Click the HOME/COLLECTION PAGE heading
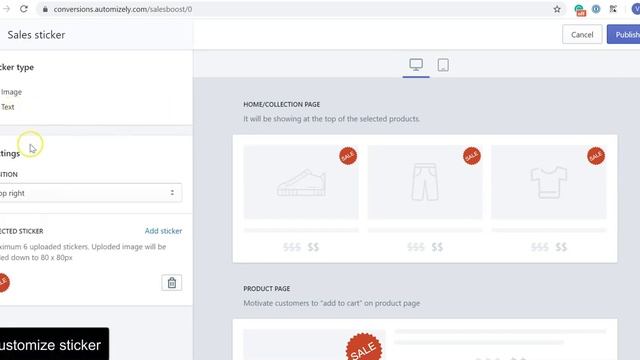The width and height of the screenshot is (640, 360). point(282,104)
